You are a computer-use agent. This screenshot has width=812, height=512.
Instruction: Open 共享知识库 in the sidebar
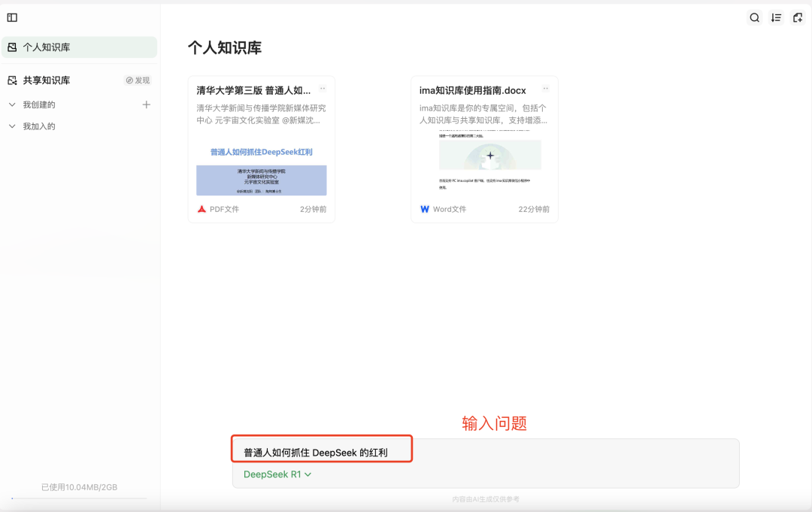(x=47, y=80)
